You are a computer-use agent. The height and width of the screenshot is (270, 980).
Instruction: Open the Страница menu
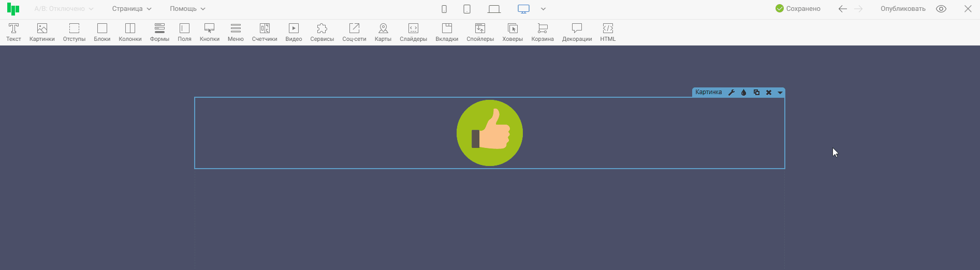[x=131, y=9]
